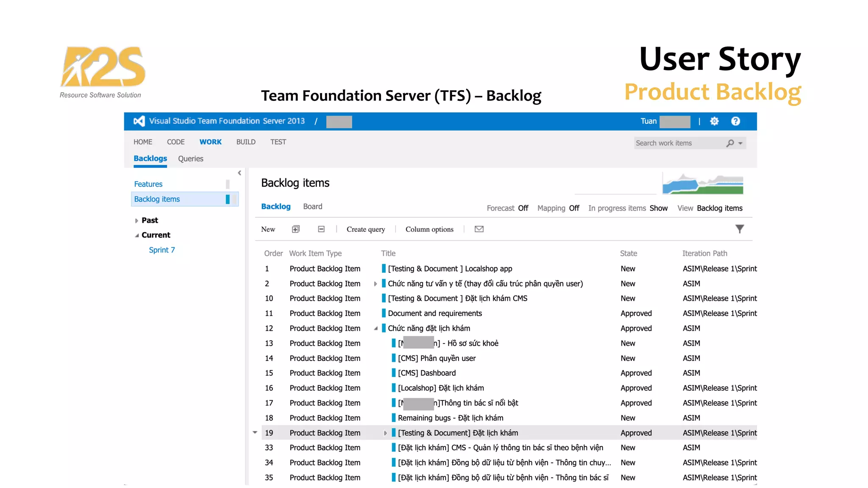Click the blue color bar of row 1
This screenshot has width=868, height=488.
click(384, 269)
